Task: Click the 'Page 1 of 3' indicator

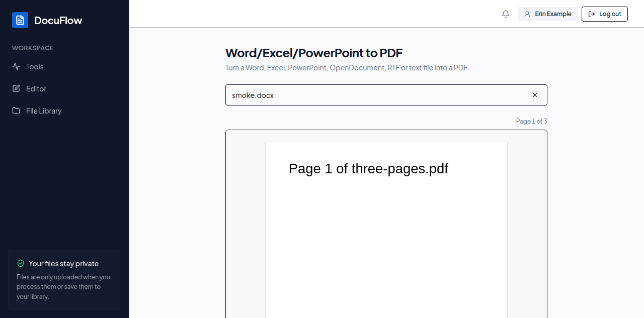Action: (531, 121)
